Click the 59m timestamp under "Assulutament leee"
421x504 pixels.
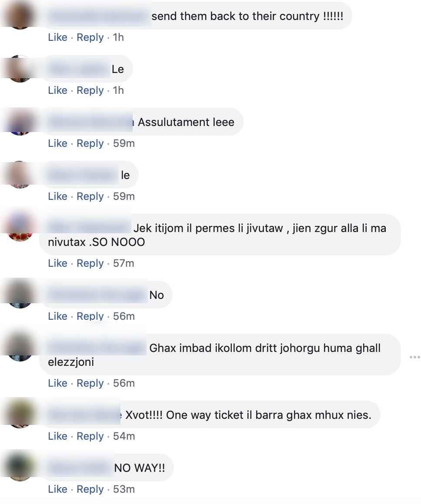[x=124, y=143]
